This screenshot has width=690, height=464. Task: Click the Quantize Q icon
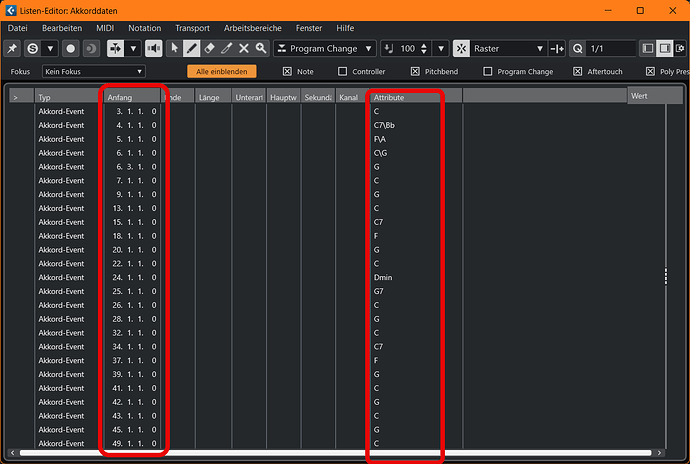click(x=578, y=48)
